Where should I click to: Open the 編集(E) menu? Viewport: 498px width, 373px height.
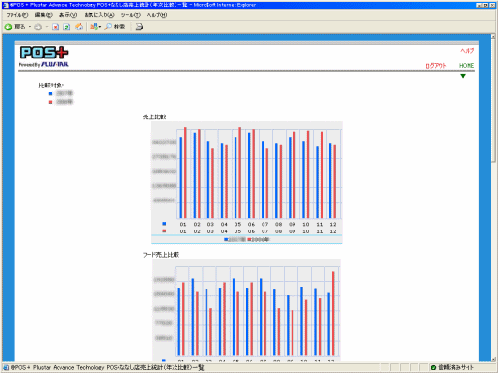pyautogui.click(x=44, y=15)
